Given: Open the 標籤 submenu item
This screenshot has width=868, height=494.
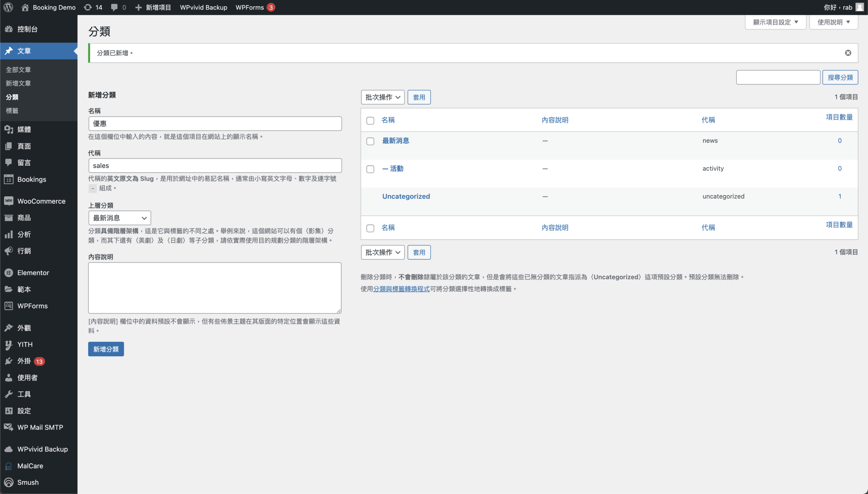Looking at the screenshot, I should coord(12,111).
